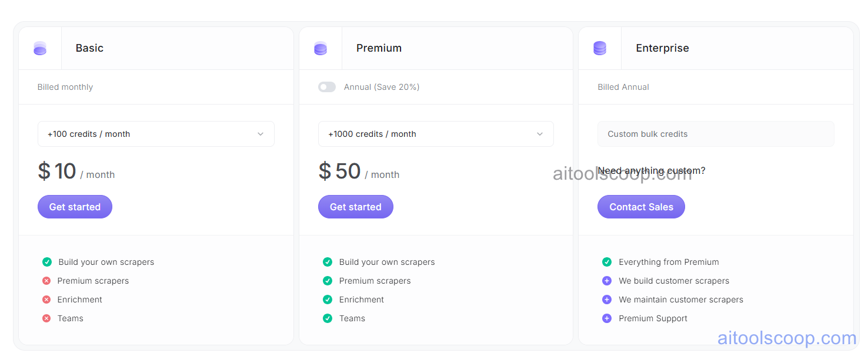Click the green checkmark beside Build your own scrapers

(46, 262)
